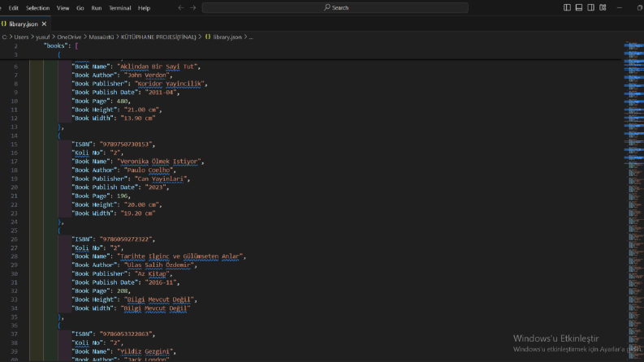Expand the library.json breadcrumb item
This screenshot has height=362, width=644.
click(x=227, y=37)
